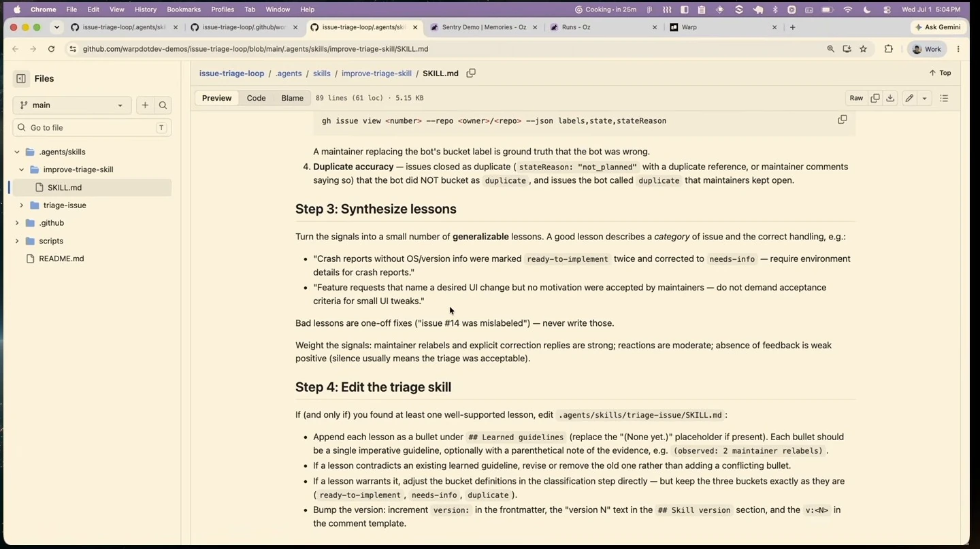Download the raw SKILL.md file

[x=890, y=98]
